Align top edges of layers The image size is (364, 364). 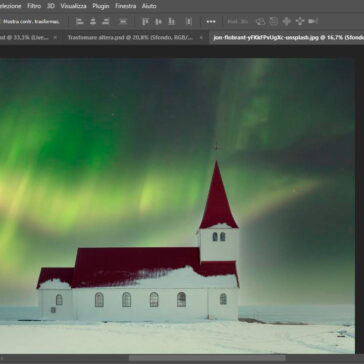pos(145,22)
